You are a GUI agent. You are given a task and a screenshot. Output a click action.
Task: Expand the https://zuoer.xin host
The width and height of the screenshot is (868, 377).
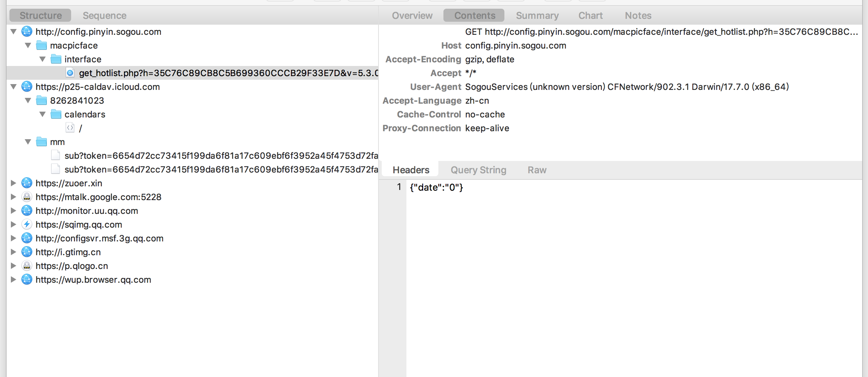tap(13, 183)
